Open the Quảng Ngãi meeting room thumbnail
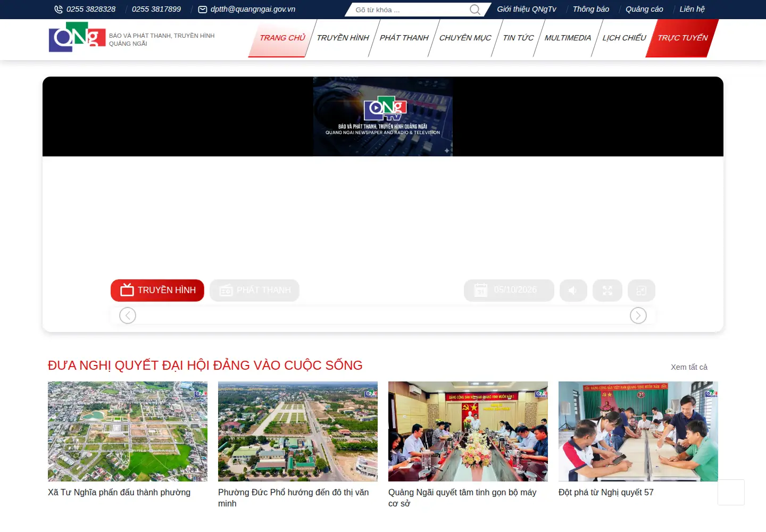 [x=468, y=431]
